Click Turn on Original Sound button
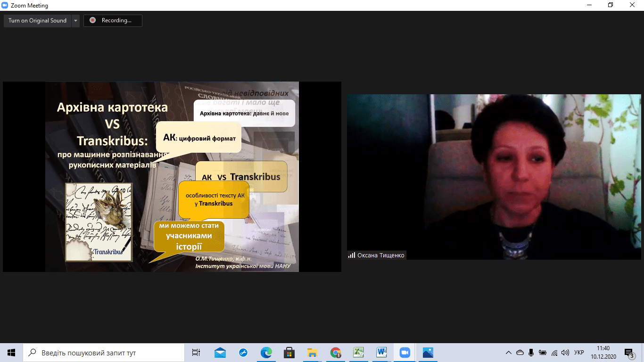Viewport: 644px width, 362px height. tap(37, 21)
